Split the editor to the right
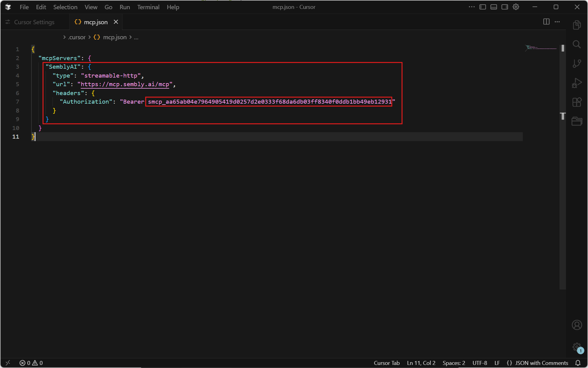588x368 pixels. pos(546,22)
